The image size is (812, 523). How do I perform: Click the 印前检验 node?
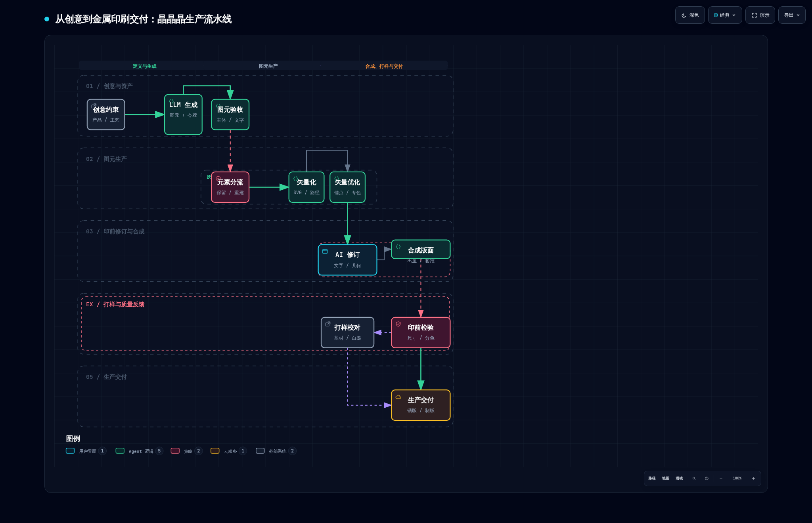(421, 332)
